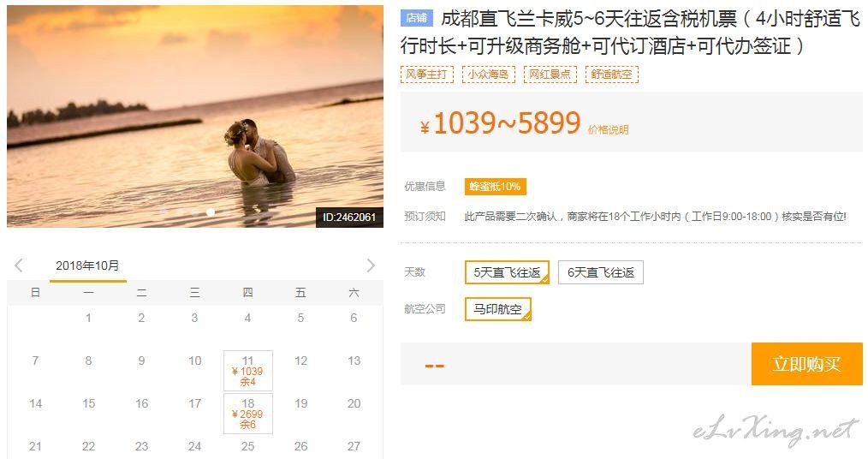Image resolution: width=868 pixels, height=459 pixels.
Task: Click the 风筝主打 tag
Action: (427, 75)
